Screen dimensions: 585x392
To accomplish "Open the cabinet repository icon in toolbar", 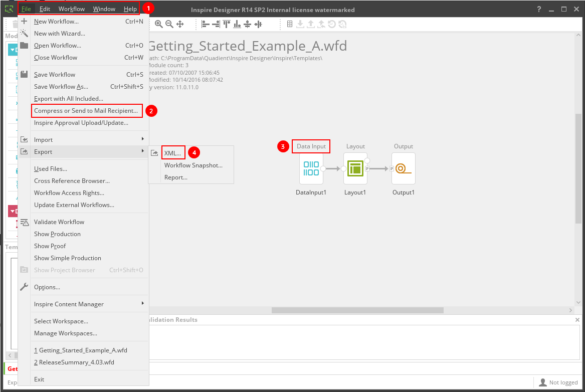I will tap(290, 24).
